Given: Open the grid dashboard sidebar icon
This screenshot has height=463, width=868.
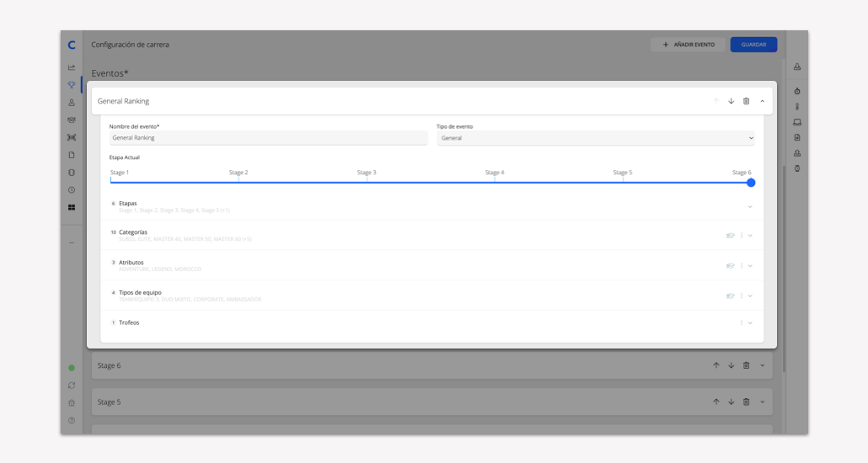Looking at the screenshot, I should click(72, 207).
